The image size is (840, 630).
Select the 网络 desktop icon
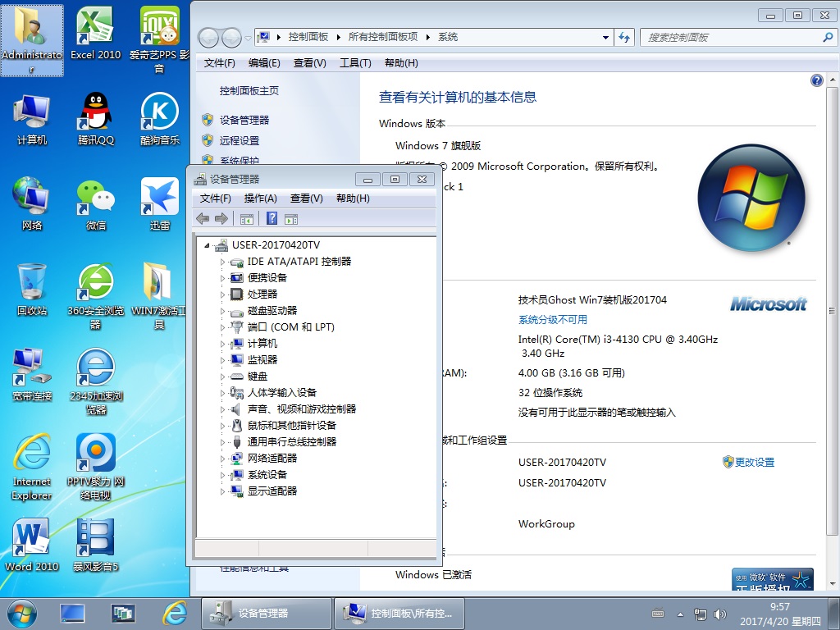coord(32,204)
